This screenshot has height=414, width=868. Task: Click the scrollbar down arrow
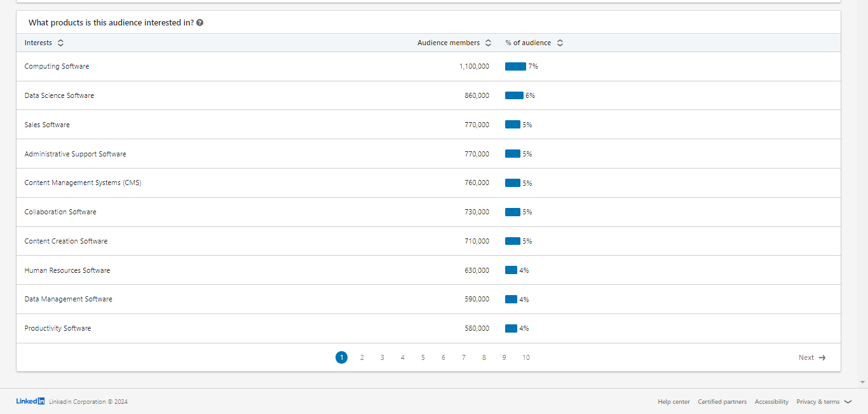(862, 382)
